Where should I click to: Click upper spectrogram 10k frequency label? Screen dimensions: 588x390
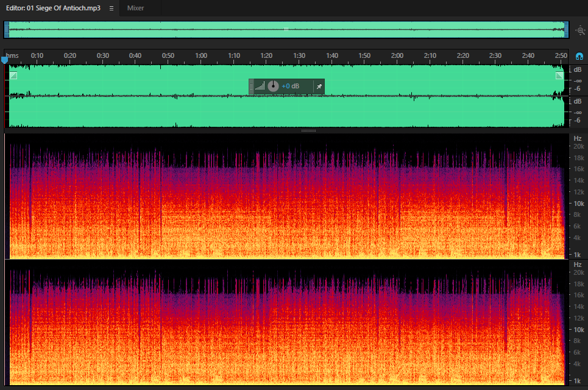pyautogui.click(x=579, y=204)
